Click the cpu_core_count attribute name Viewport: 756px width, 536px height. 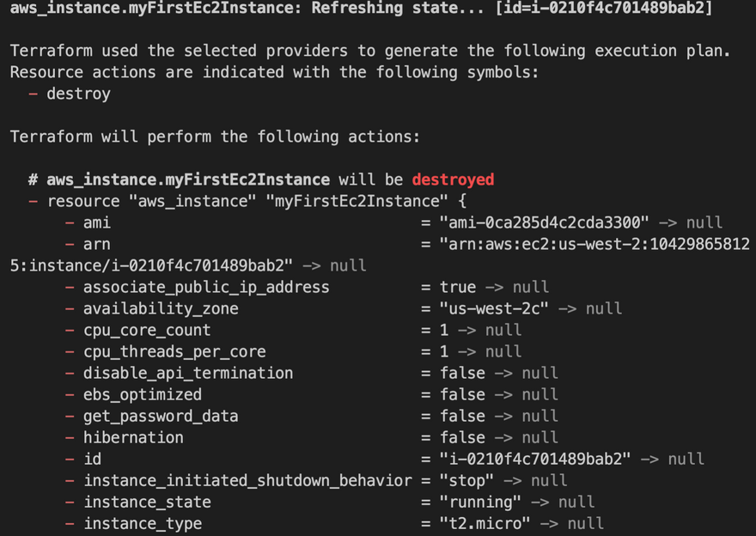click(147, 330)
